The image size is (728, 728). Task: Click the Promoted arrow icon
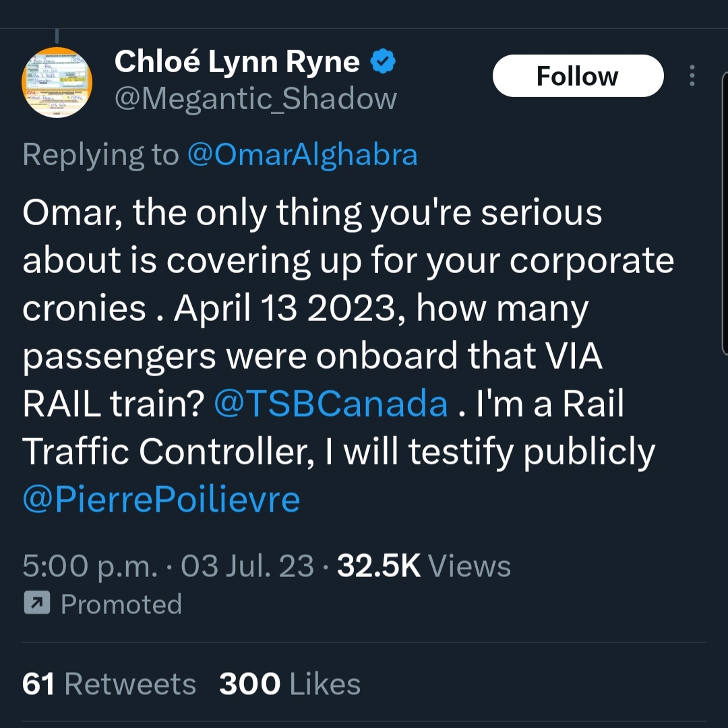click(x=37, y=603)
